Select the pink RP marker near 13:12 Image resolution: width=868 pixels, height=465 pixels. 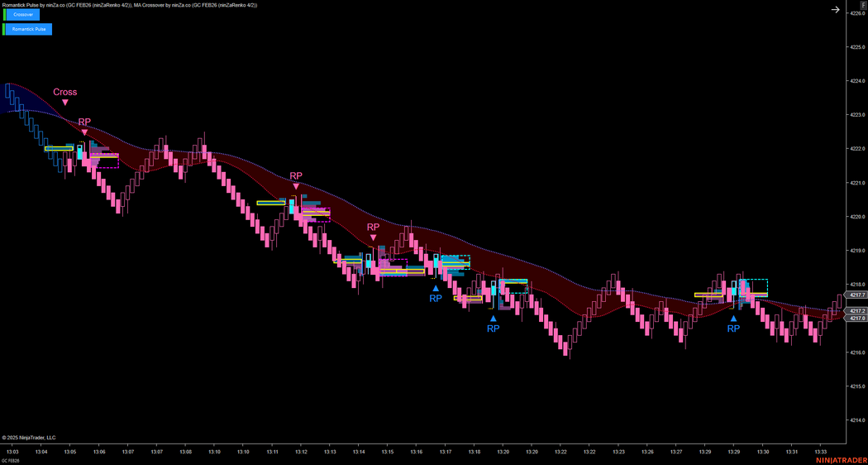[296, 186]
